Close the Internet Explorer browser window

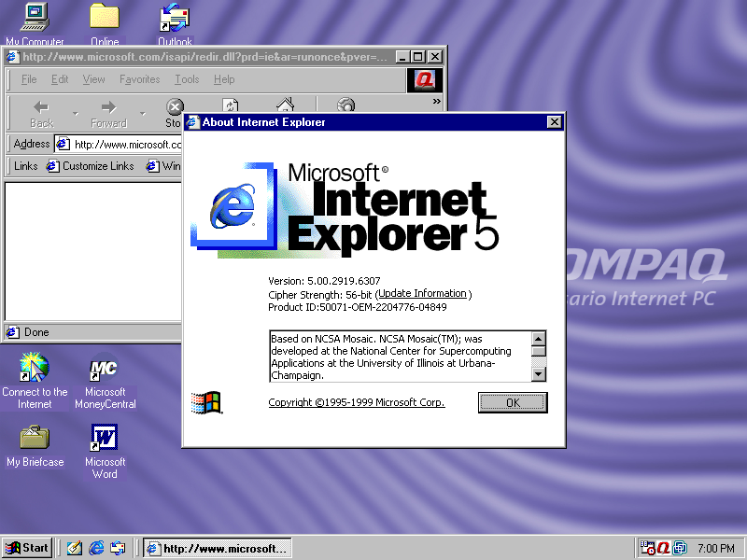(x=435, y=57)
